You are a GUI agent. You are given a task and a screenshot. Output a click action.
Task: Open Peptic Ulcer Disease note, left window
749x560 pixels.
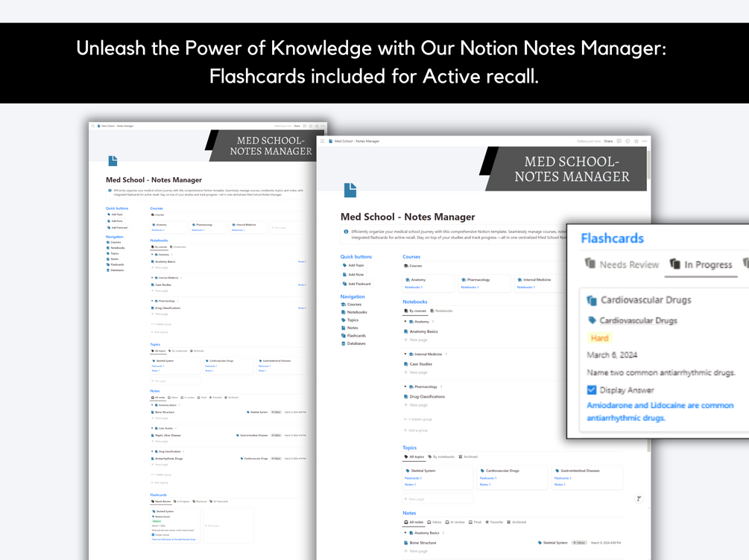[x=166, y=436]
